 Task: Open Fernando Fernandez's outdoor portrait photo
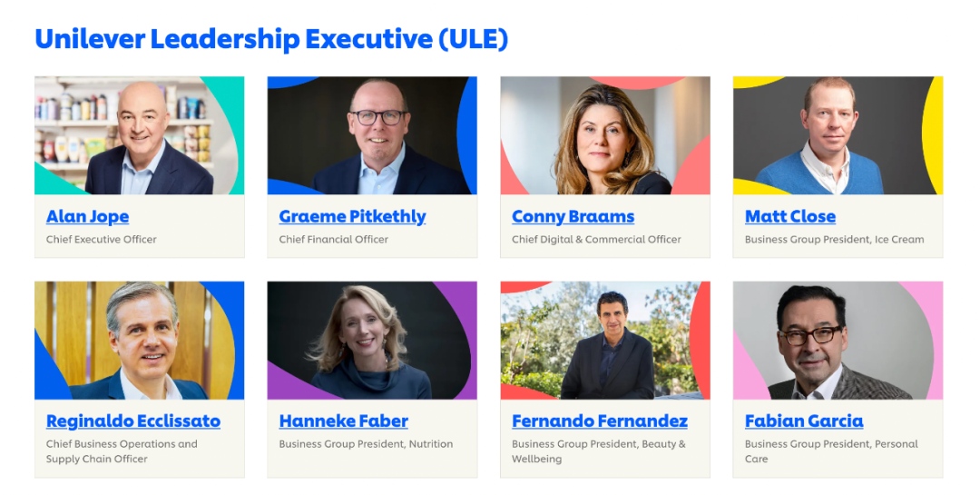click(605, 341)
